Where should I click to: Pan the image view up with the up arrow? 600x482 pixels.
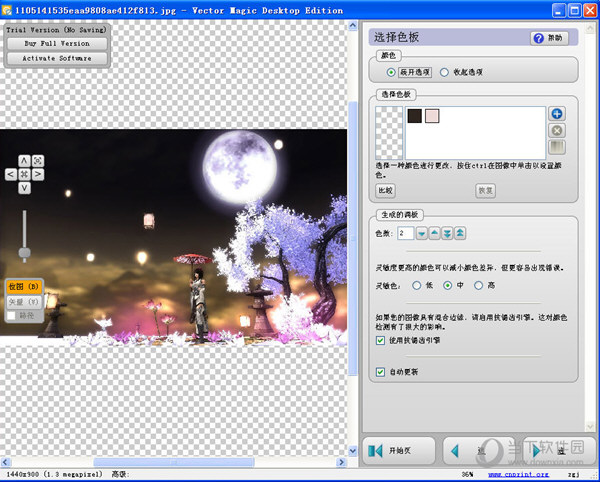(x=24, y=161)
